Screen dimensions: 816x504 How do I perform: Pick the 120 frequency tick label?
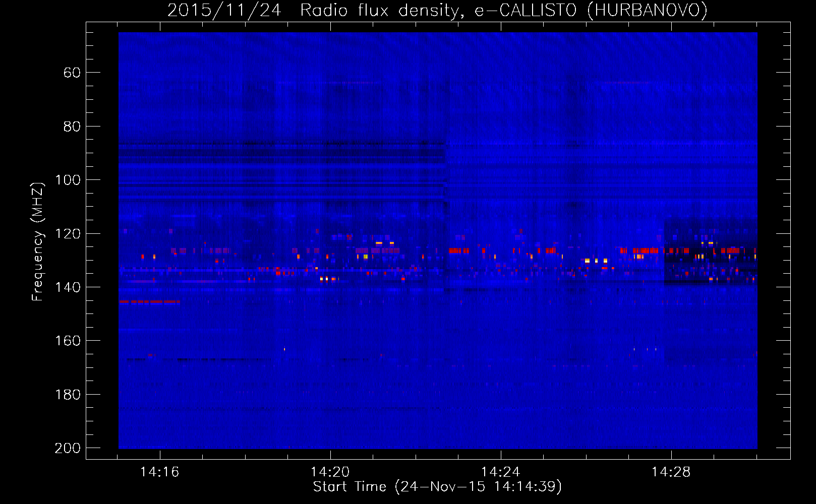(68, 234)
